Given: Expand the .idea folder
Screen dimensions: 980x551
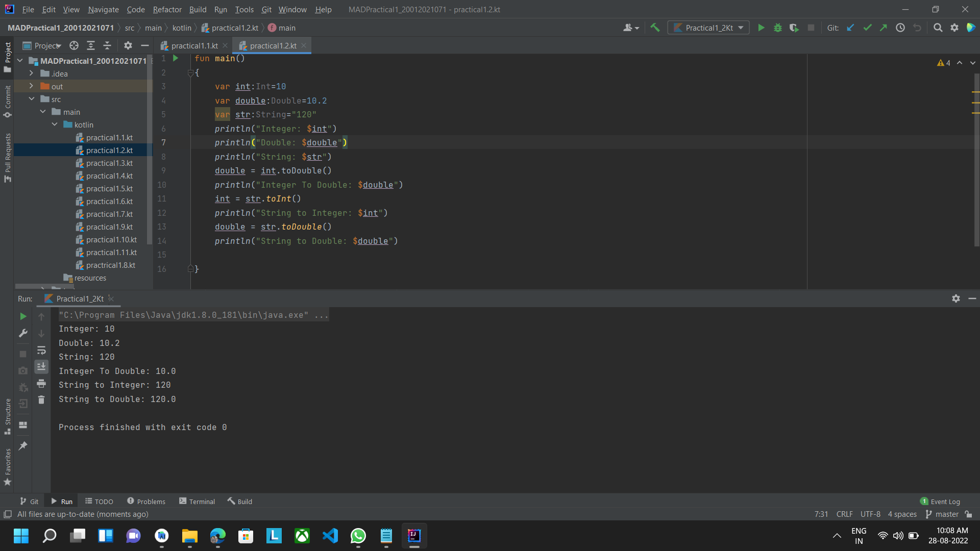Looking at the screenshot, I should point(31,73).
